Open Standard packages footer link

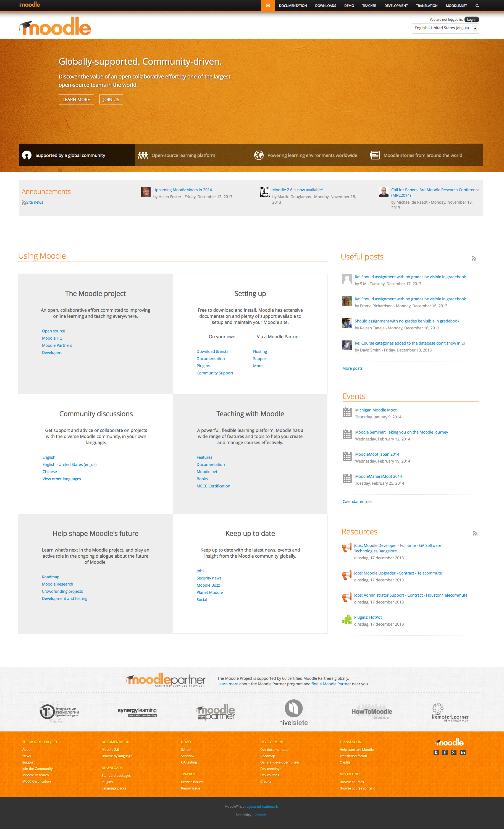click(x=116, y=775)
